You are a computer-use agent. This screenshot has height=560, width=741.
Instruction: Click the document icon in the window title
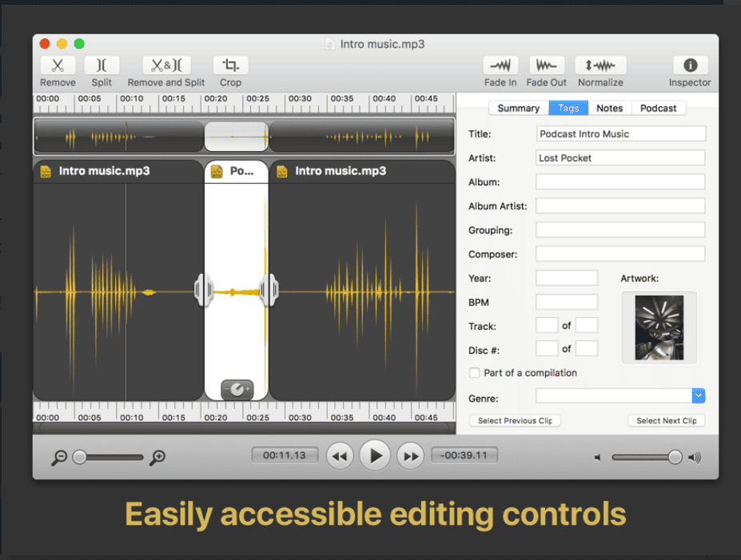tap(329, 44)
